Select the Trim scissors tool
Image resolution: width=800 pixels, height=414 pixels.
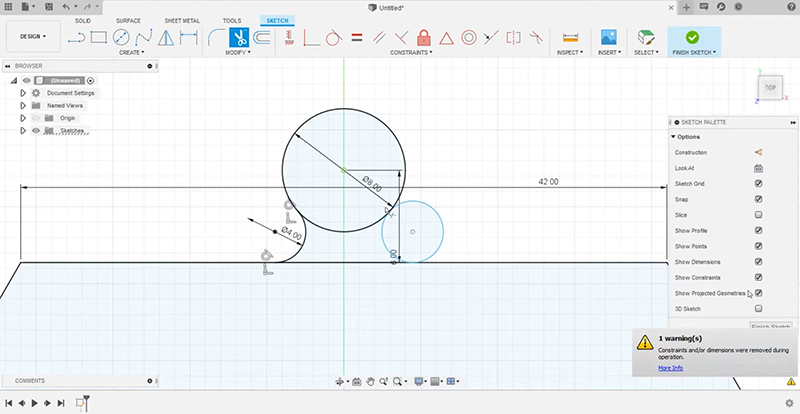239,38
